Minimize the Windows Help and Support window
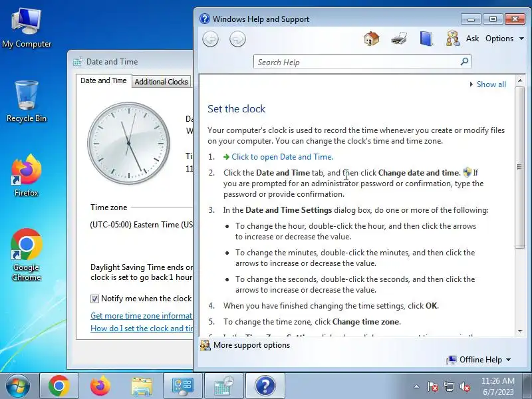Viewport: 532px width, 399px height. pyautogui.click(x=471, y=19)
